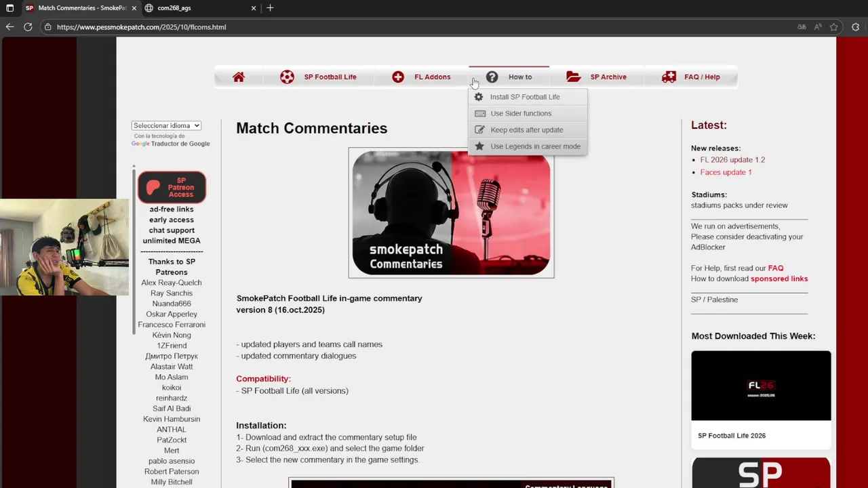This screenshot has width=868, height=488.
Task: Click the SP Patreon Access button
Action: click(x=172, y=187)
